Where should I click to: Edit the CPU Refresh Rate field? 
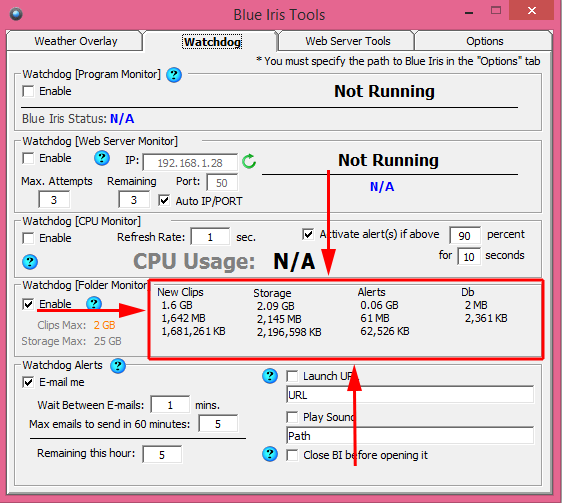point(210,237)
